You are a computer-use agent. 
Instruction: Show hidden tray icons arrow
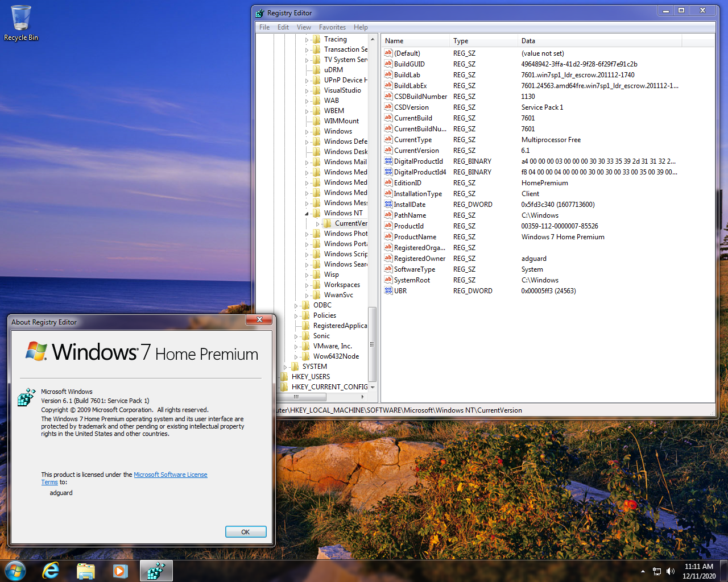coord(643,571)
